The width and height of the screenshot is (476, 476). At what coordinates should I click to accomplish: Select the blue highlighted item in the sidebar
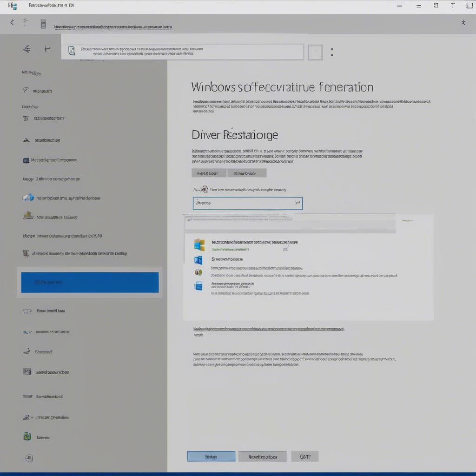click(90, 282)
